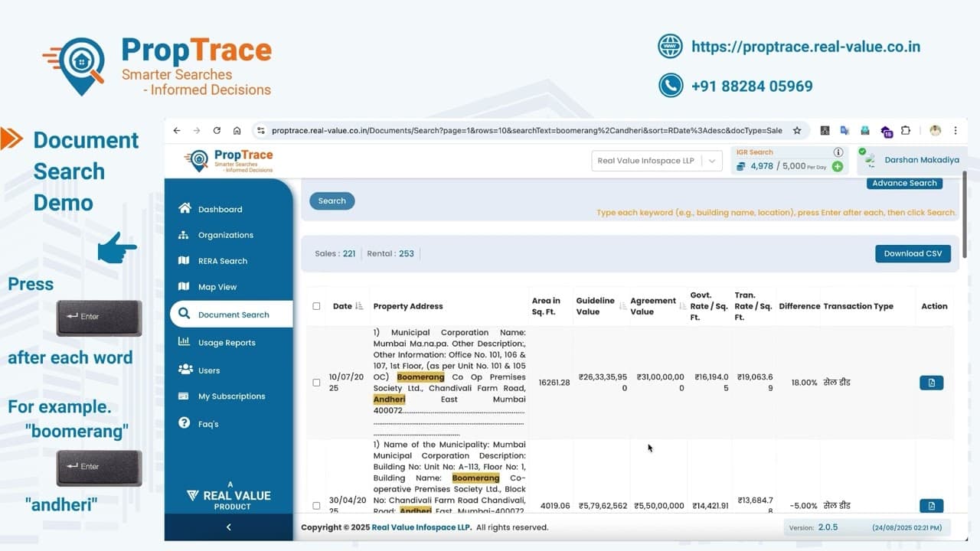Click agreement value ₹5,50,00,000

(x=659, y=506)
